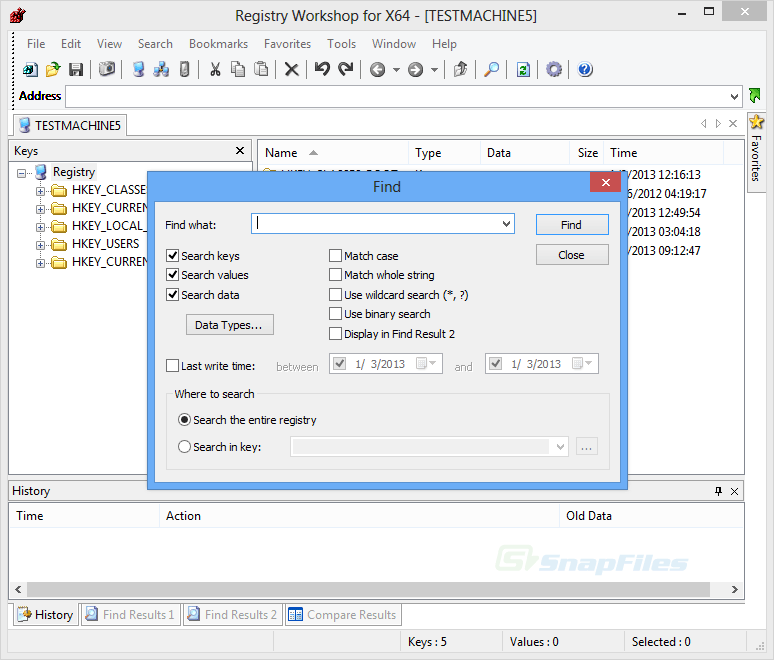
Task: Click the Forward navigation arrow icon
Action: [415, 70]
